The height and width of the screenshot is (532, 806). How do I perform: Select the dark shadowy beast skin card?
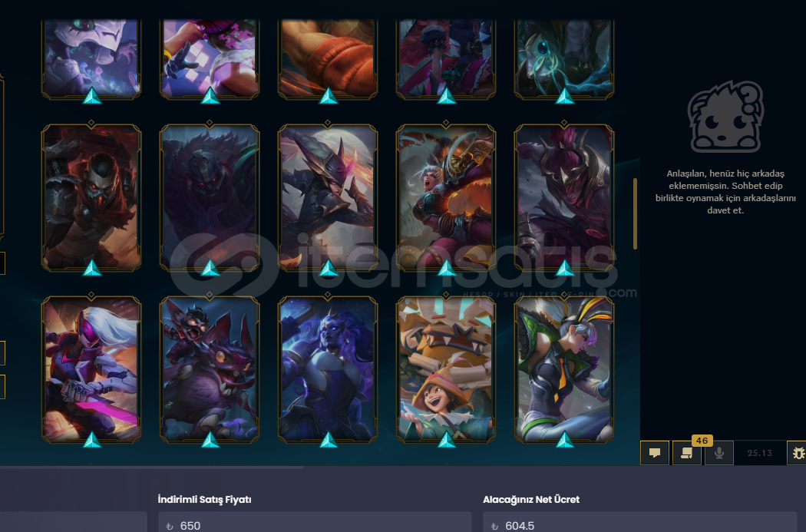coord(210,197)
